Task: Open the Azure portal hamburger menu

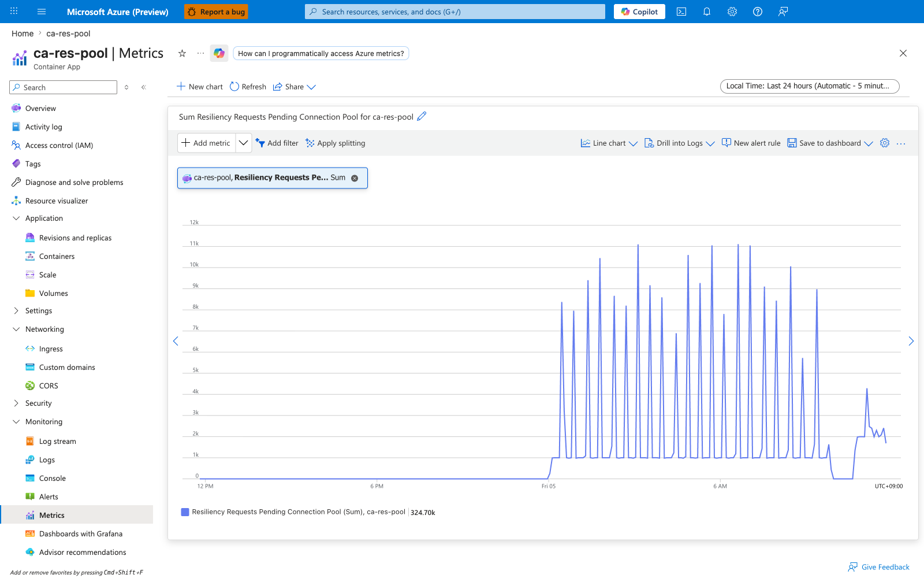Action: pyautogui.click(x=42, y=12)
